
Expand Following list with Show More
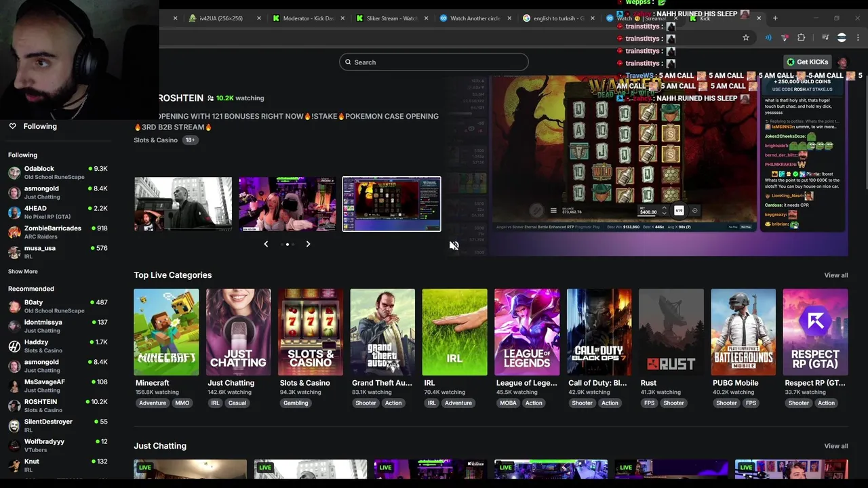[x=23, y=271]
